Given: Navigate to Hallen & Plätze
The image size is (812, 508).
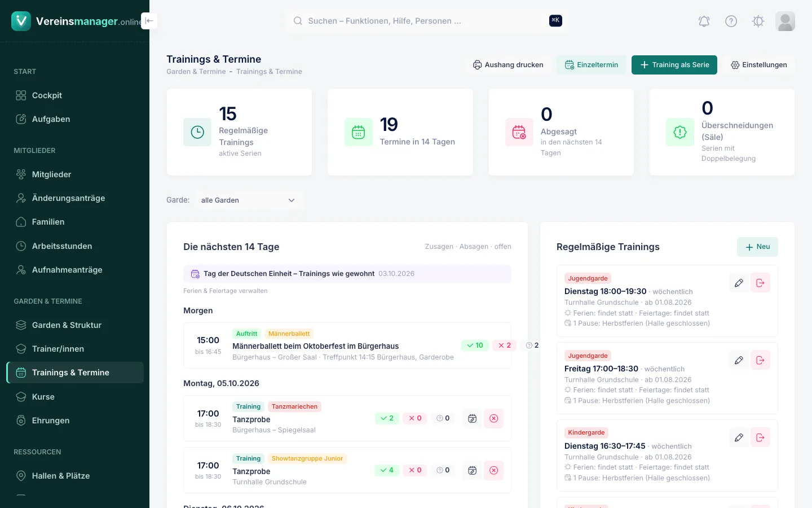Looking at the screenshot, I should click(74, 476).
